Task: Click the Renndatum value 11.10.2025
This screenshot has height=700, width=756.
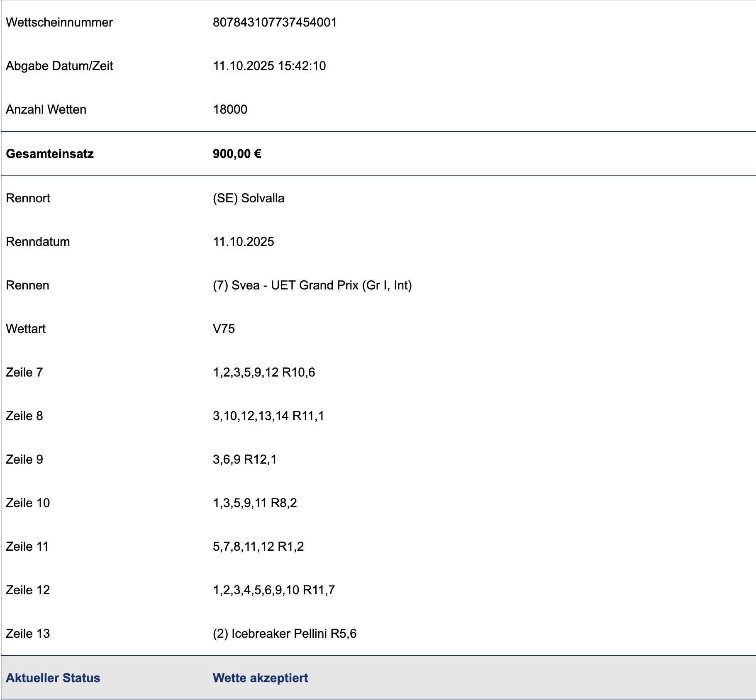Action: click(244, 242)
